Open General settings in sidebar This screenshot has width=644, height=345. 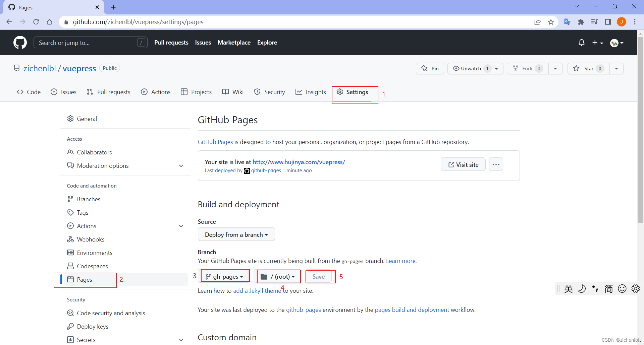pos(124,119)
